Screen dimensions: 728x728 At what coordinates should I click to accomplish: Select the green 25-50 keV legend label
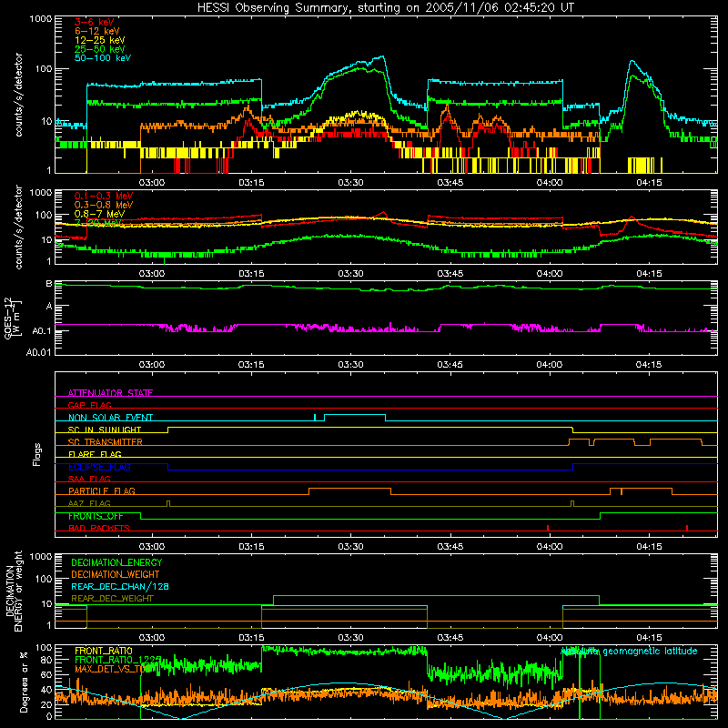[100, 49]
